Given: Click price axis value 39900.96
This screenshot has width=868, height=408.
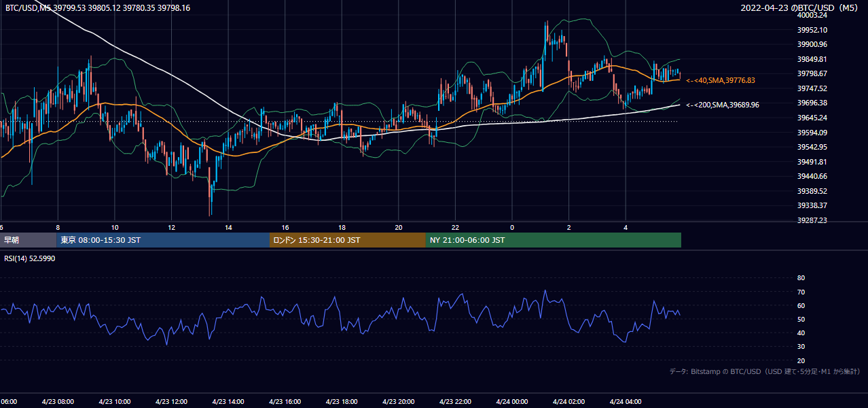Looking at the screenshot, I should [x=812, y=44].
